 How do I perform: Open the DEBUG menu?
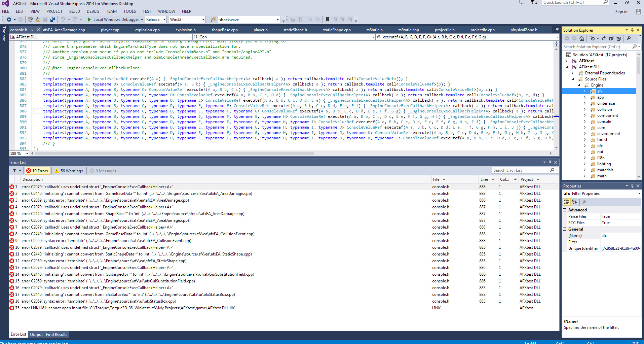93,11
